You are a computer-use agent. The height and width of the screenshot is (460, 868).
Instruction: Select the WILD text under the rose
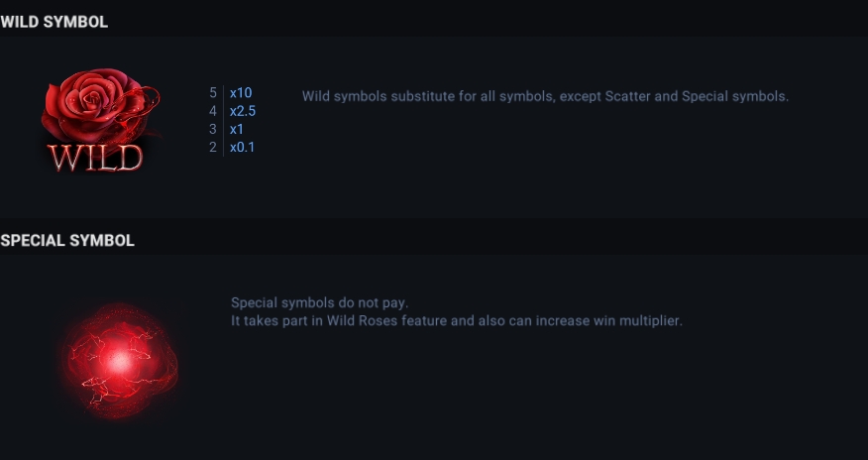tap(96, 159)
